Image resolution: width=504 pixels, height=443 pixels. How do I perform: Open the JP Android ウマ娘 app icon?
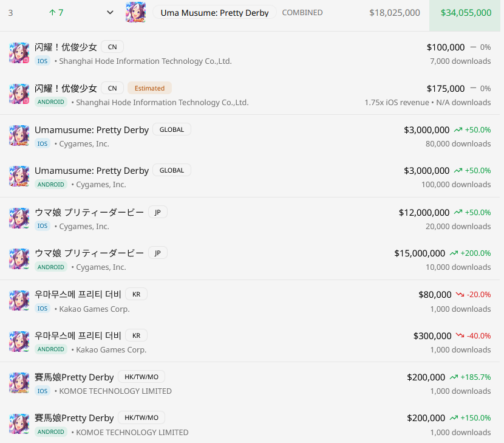(x=19, y=259)
